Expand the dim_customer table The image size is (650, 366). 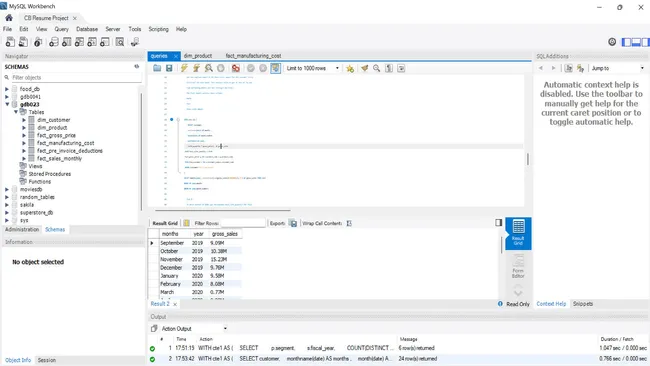tap(24, 120)
